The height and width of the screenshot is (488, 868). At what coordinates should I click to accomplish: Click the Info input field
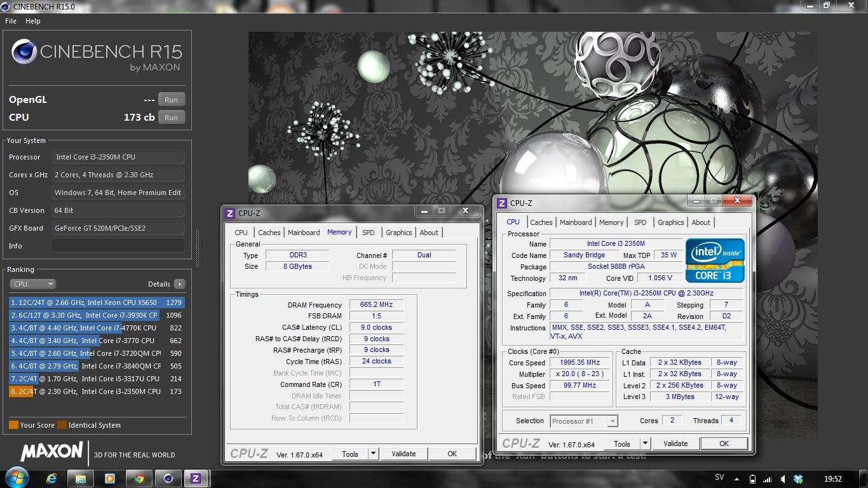pyautogui.click(x=118, y=246)
